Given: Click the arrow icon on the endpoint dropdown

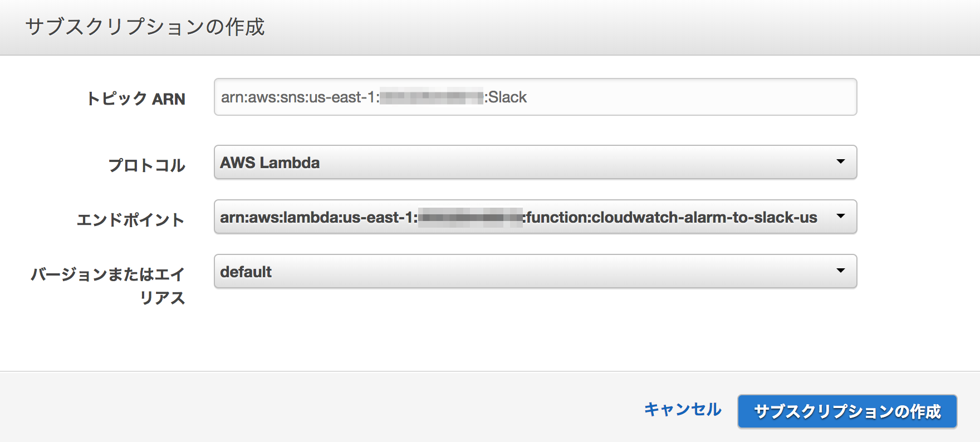Looking at the screenshot, I should tap(840, 216).
